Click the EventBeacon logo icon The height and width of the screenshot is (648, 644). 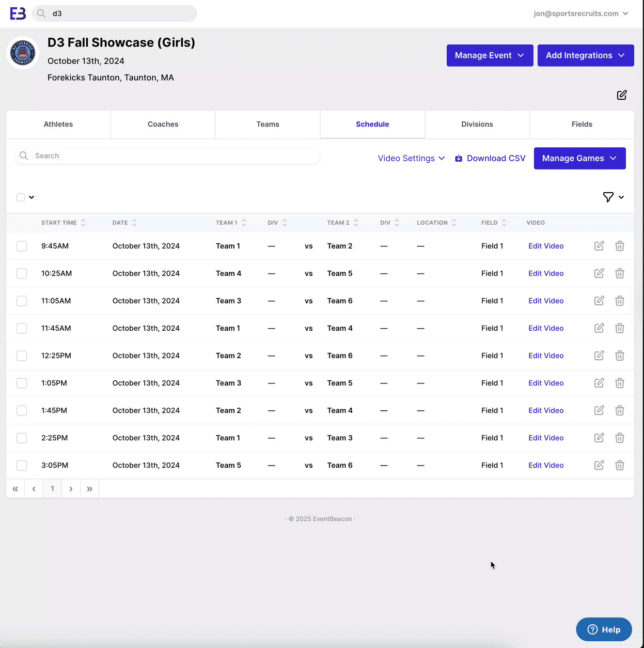tap(18, 13)
